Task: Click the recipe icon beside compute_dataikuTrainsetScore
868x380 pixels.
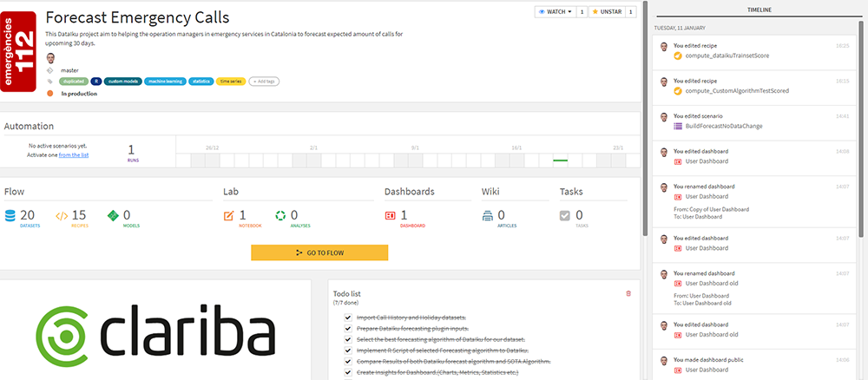Action: point(678,56)
